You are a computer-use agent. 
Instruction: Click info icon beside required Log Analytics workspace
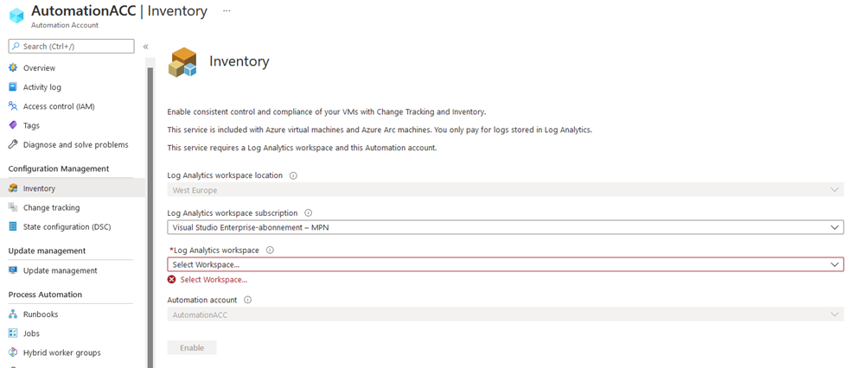click(x=270, y=251)
